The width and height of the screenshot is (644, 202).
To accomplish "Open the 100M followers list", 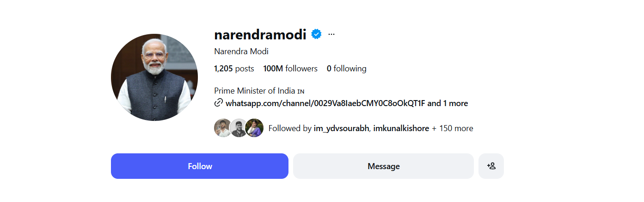I will click(290, 69).
